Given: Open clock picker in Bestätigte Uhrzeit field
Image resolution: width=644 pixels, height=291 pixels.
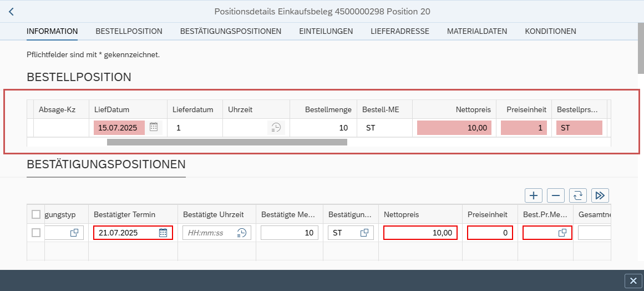Looking at the screenshot, I should pyautogui.click(x=241, y=233).
